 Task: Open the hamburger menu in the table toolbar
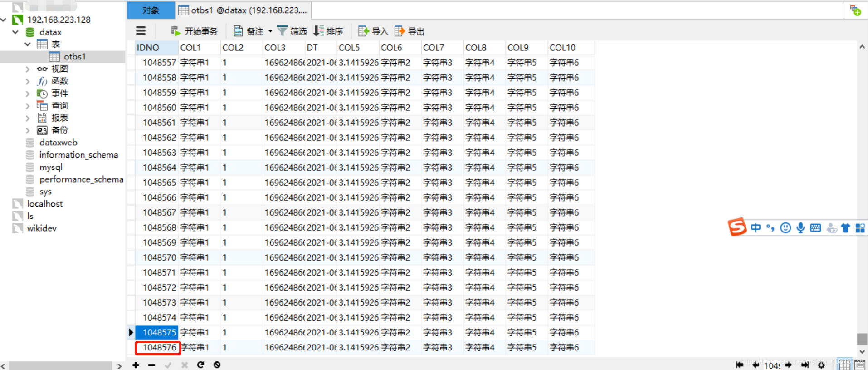[141, 31]
